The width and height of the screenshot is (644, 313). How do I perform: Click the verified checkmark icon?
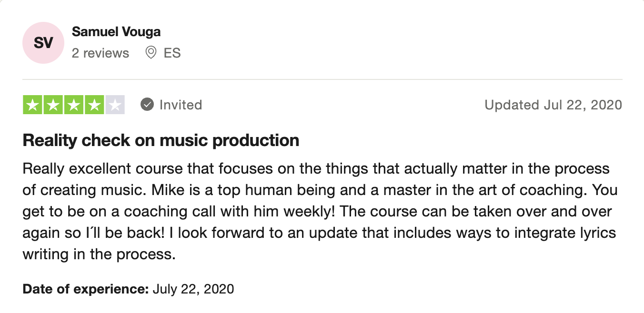click(x=147, y=105)
